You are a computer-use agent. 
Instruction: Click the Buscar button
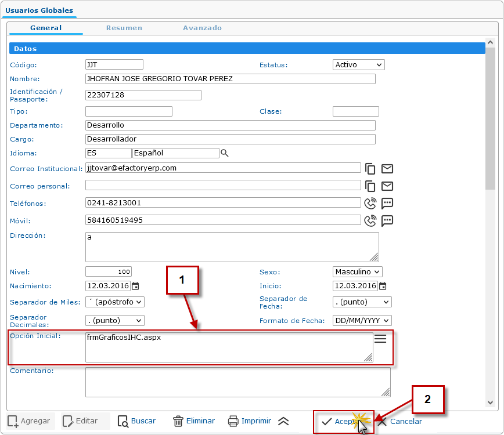[136, 421]
